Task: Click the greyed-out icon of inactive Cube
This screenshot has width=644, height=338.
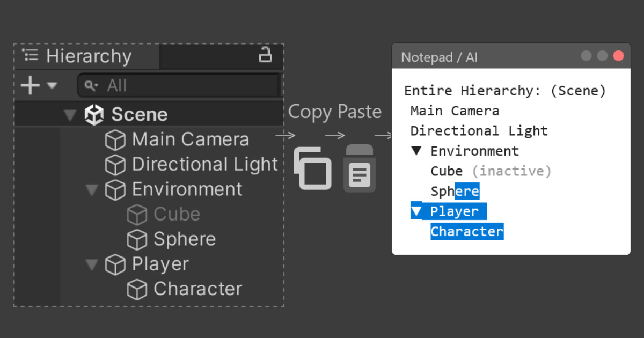Action: [137, 214]
